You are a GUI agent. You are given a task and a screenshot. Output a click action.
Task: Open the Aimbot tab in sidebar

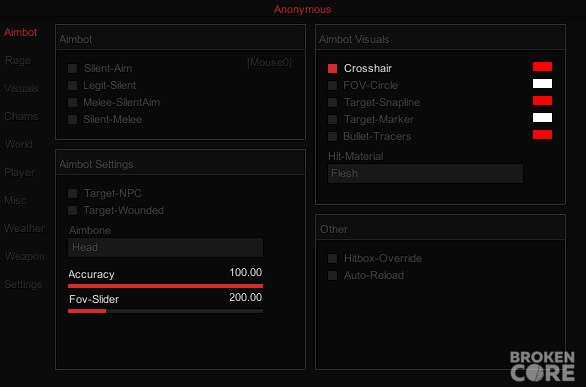click(21, 32)
